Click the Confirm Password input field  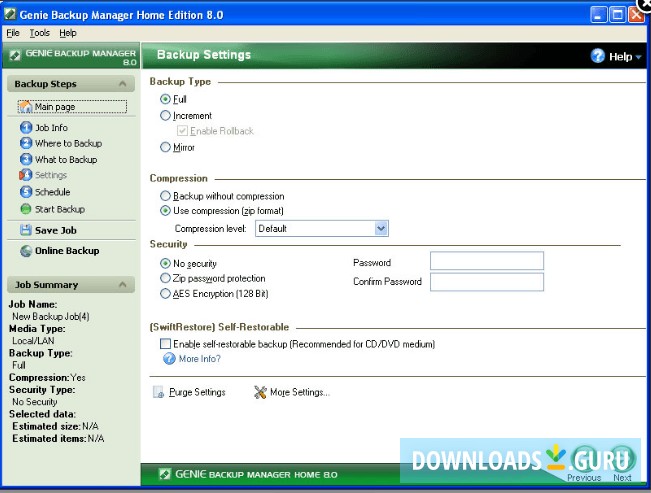click(x=487, y=282)
